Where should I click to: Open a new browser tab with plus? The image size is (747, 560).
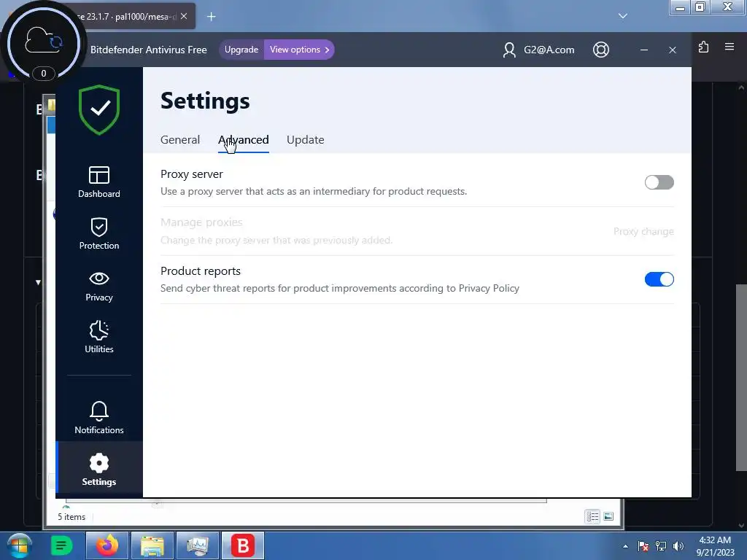pyautogui.click(x=211, y=17)
